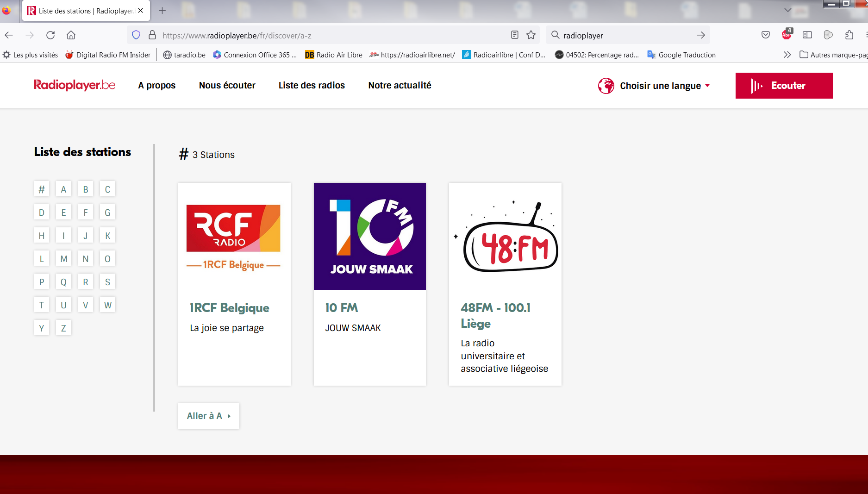The image size is (868, 494).
Task: Expand the list-all-tabs chevron
Action: point(788,10)
